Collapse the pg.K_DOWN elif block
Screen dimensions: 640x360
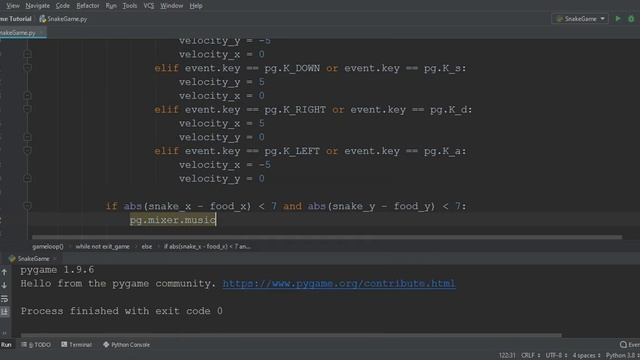(x=27, y=68)
